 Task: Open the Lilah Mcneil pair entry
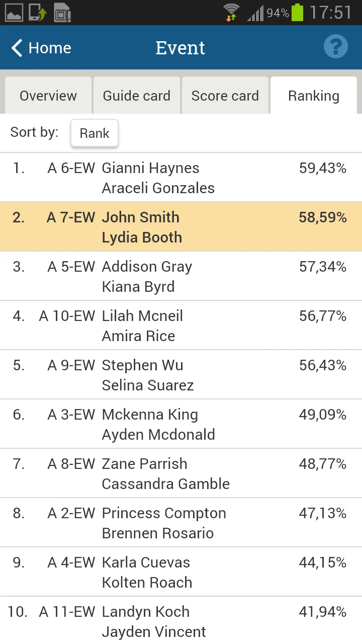pos(181,326)
